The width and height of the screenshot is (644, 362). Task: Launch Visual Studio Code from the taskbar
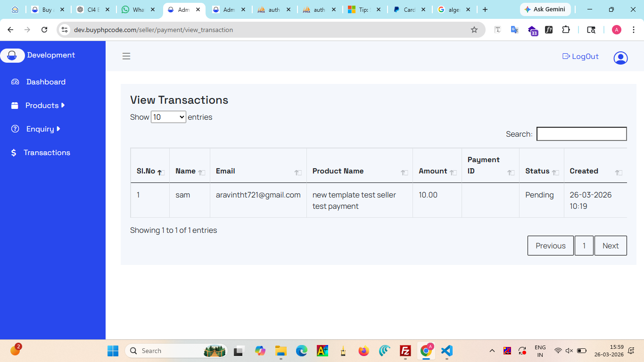coord(446,351)
